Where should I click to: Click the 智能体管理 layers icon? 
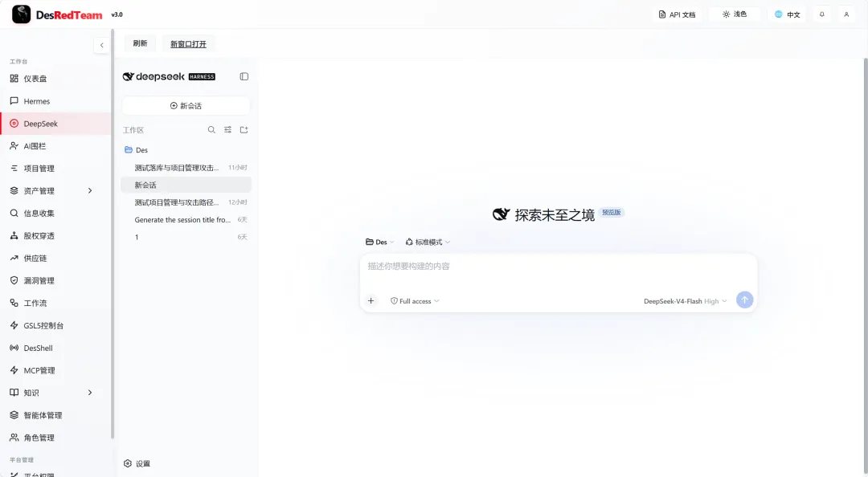[14, 415]
